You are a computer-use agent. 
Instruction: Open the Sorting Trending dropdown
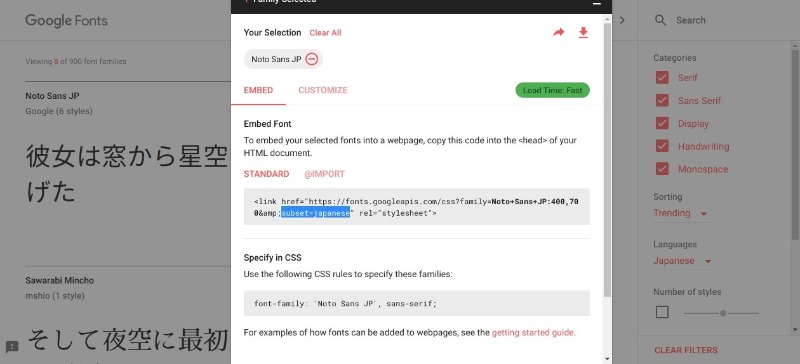pos(681,213)
